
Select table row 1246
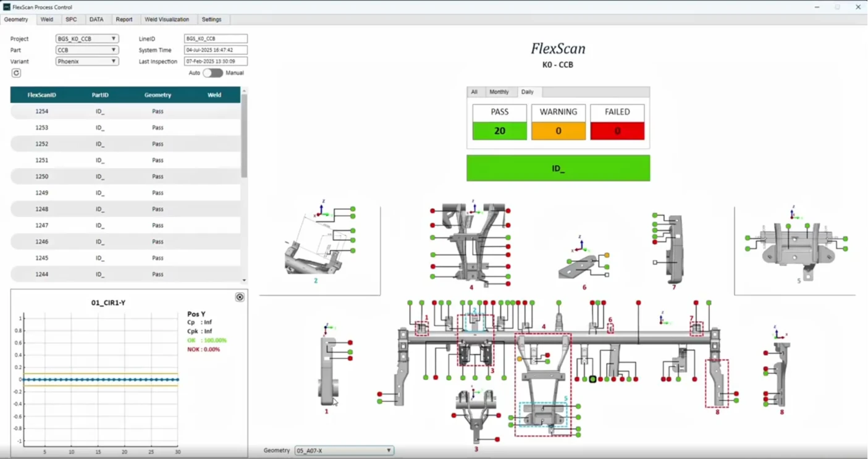click(x=125, y=242)
